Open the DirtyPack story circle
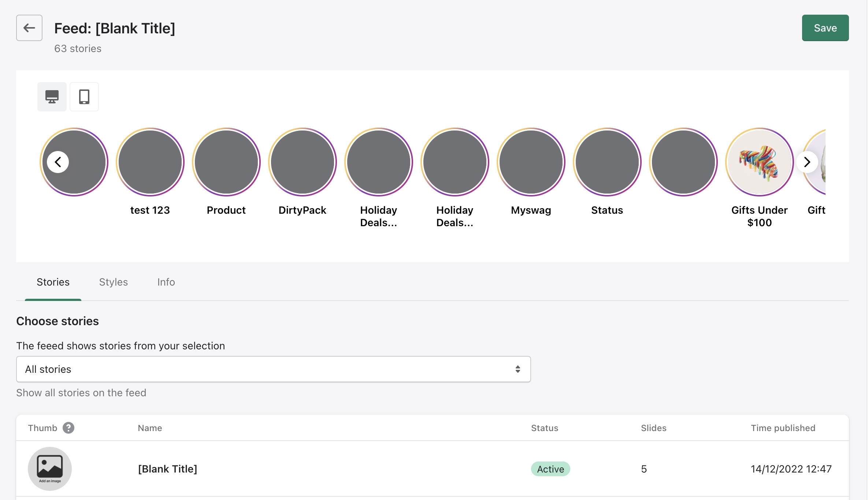The image size is (868, 500). pyautogui.click(x=303, y=162)
